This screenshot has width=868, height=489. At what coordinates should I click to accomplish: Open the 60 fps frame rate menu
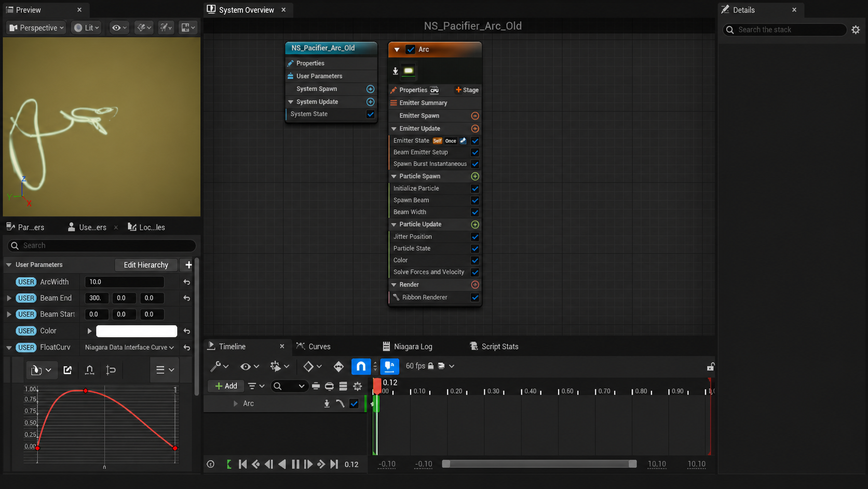[x=430, y=366]
